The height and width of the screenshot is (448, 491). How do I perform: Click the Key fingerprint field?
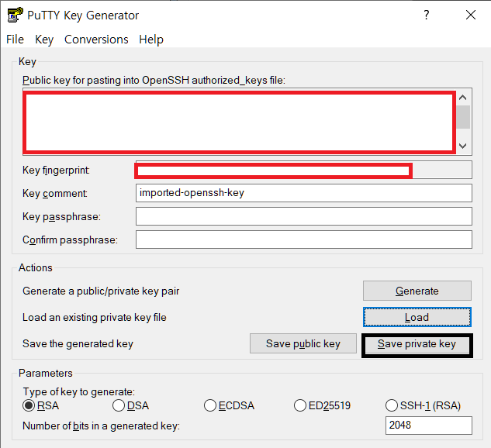coord(304,170)
